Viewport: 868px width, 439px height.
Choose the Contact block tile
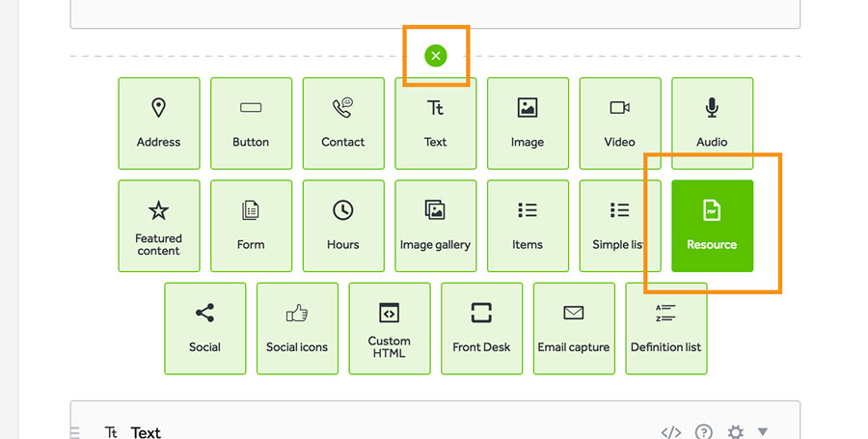point(343,123)
